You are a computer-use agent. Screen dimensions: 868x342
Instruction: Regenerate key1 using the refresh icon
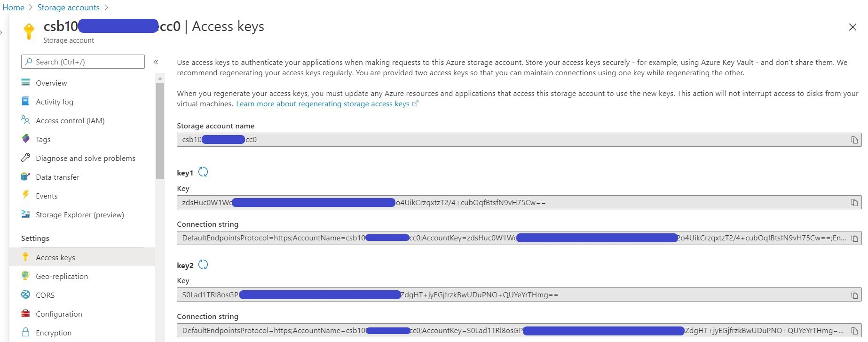click(x=203, y=172)
